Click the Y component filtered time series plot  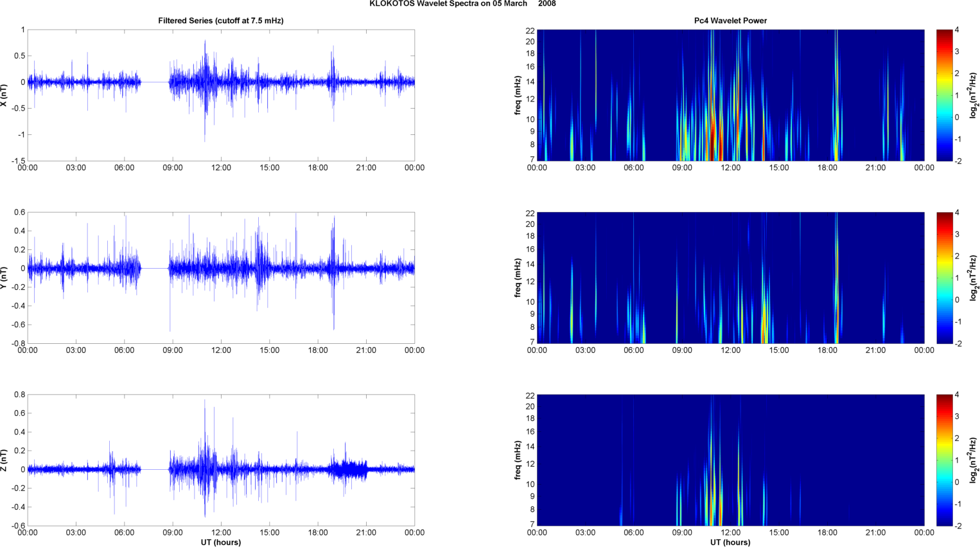point(220,278)
